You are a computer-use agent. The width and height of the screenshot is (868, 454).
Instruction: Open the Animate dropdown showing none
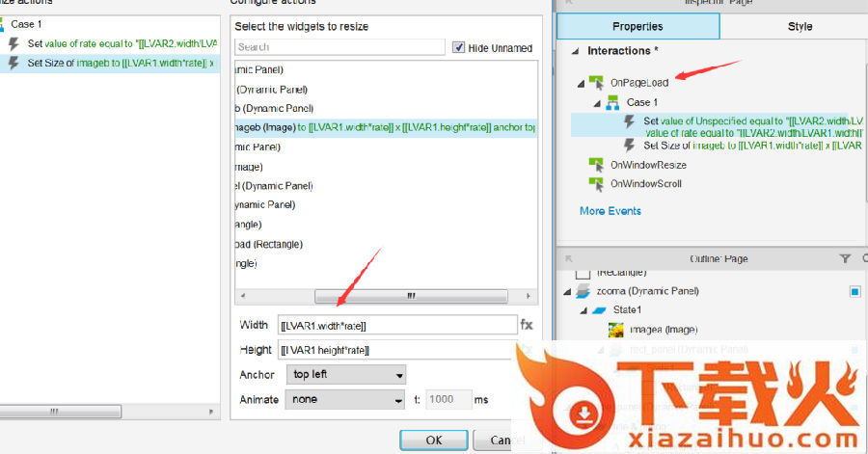345,399
